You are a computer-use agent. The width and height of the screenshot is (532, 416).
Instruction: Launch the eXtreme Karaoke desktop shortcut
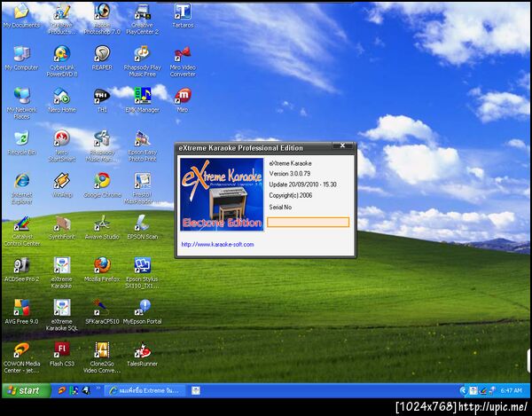(x=62, y=273)
